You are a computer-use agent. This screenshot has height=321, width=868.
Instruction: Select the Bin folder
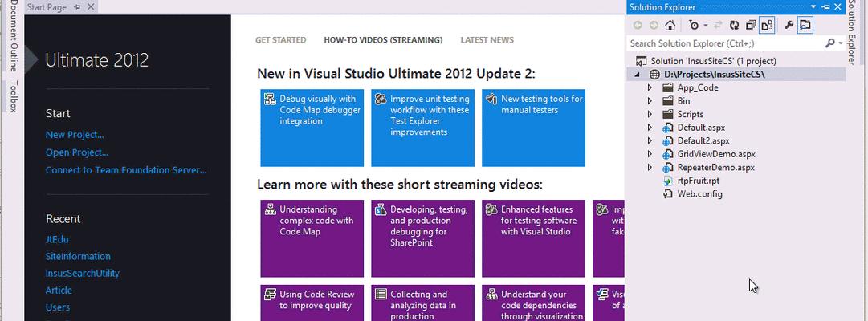683,101
